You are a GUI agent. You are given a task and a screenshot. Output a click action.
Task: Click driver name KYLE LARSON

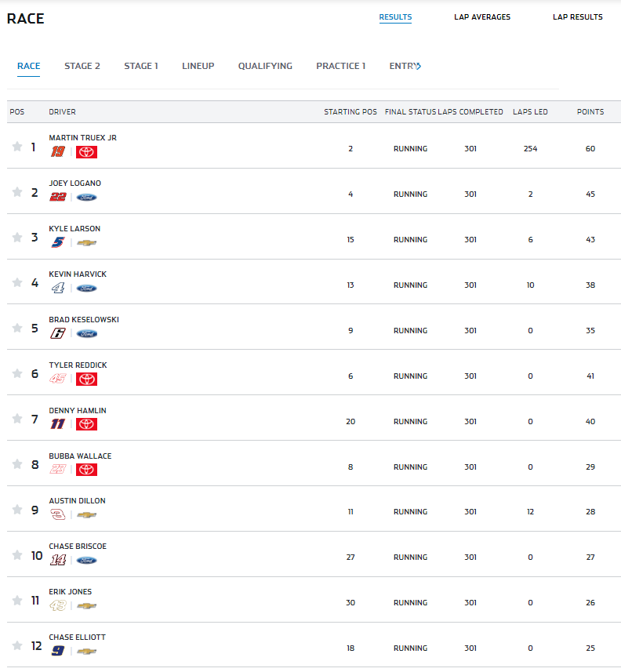tap(74, 228)
